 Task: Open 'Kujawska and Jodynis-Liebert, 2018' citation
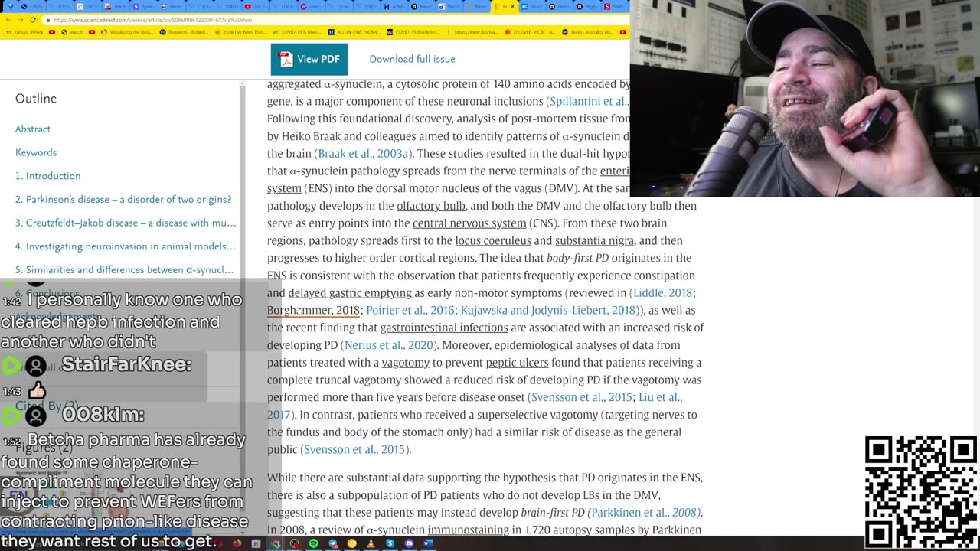[x=548, y=310]
